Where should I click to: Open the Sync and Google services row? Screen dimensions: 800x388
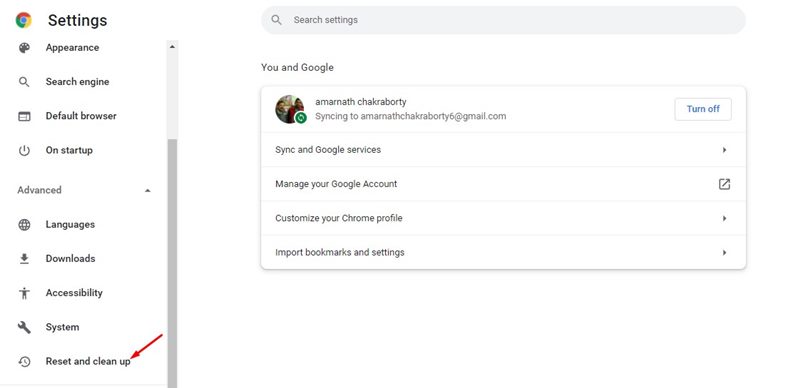pyautogui.click(x=503, y=150)
